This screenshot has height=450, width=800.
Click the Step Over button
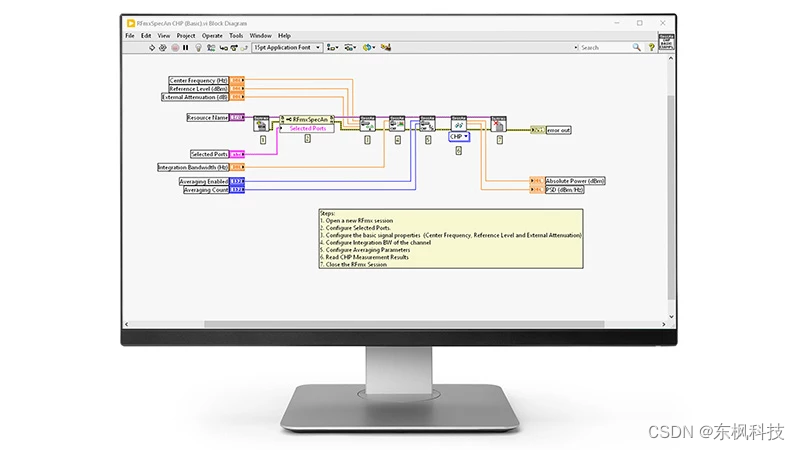coord(234,47)
